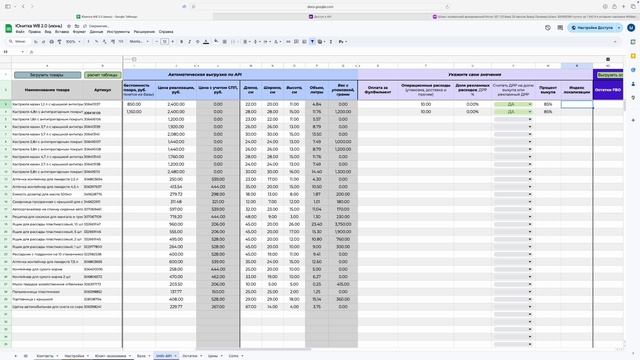The image size is (640, 360).
Task: Open the fill color picker
Action: 216,42
